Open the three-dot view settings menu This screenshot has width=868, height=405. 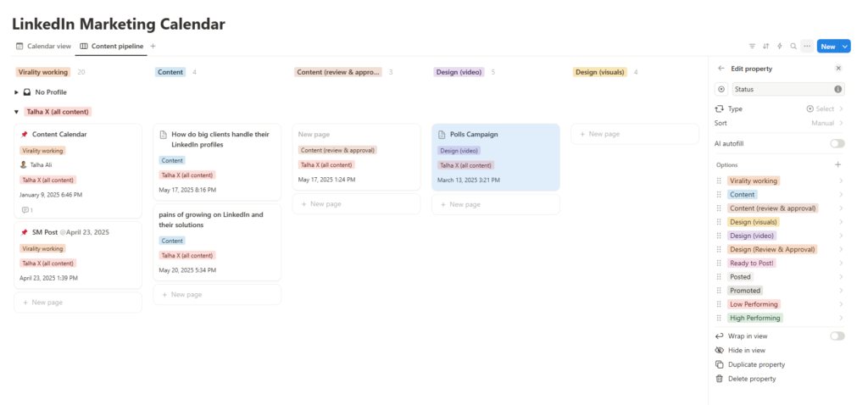(807, 47)
